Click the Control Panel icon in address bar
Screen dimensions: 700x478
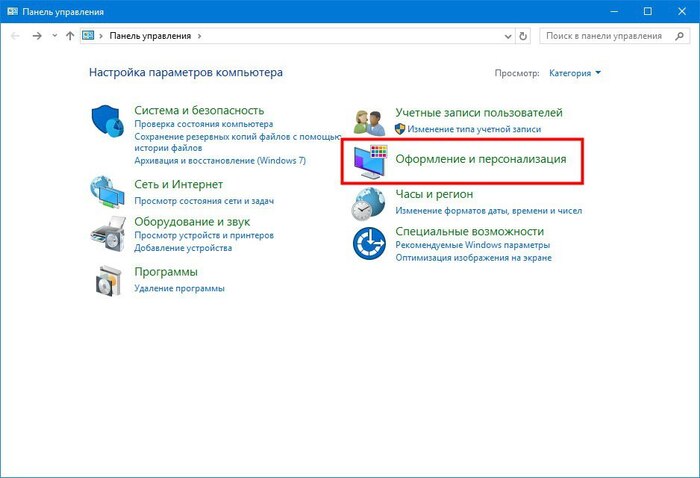click(x=88, y=35)
